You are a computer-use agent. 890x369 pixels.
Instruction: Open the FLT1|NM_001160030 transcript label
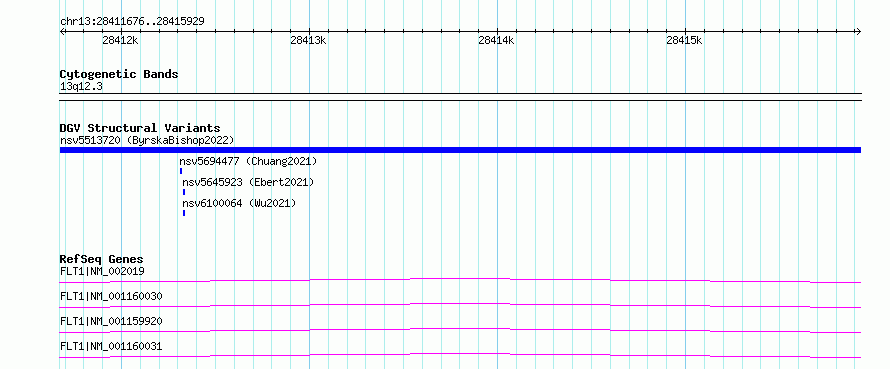tap(111, 296)
